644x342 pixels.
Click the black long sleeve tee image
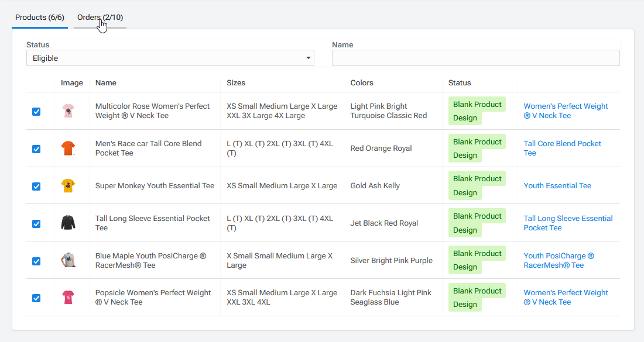coord(68,223)
